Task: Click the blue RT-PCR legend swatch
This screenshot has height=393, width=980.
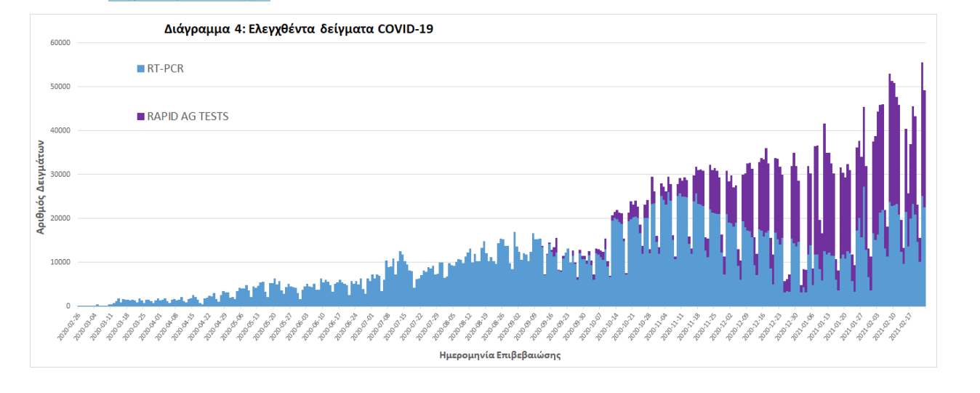Action: click(141, 69)
